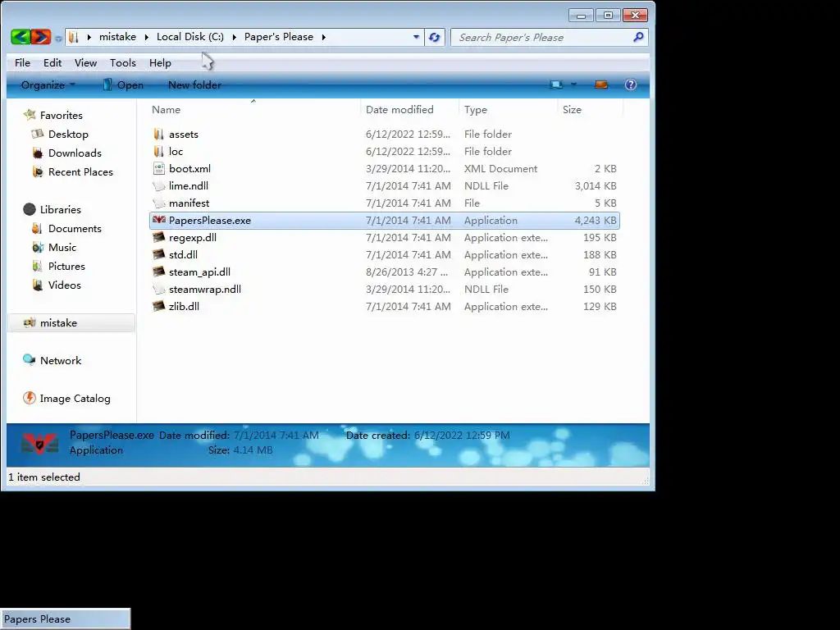Click the blue Help question mark icon
Screen dimensions: 840x630
631,84
